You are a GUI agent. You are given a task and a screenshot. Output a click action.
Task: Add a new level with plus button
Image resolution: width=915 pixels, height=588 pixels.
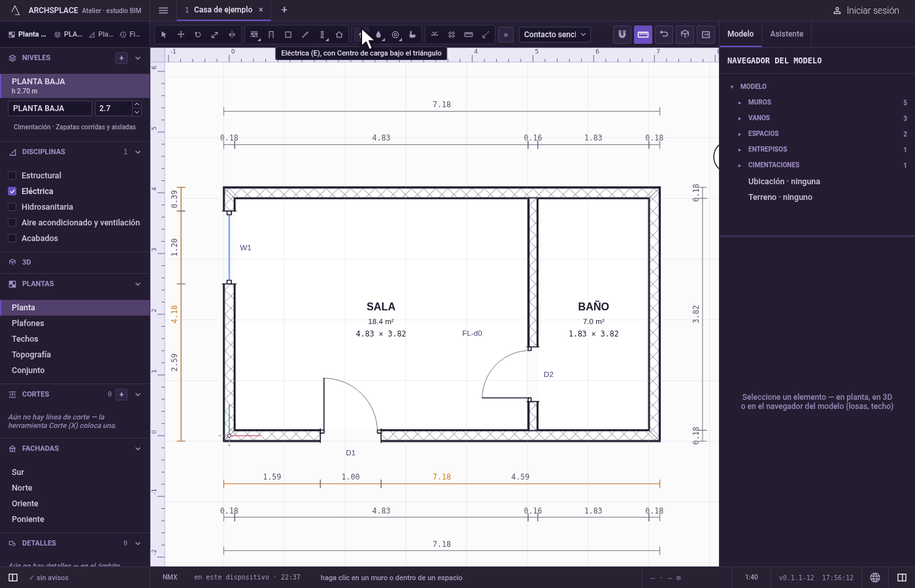click(x=122, y=58)
